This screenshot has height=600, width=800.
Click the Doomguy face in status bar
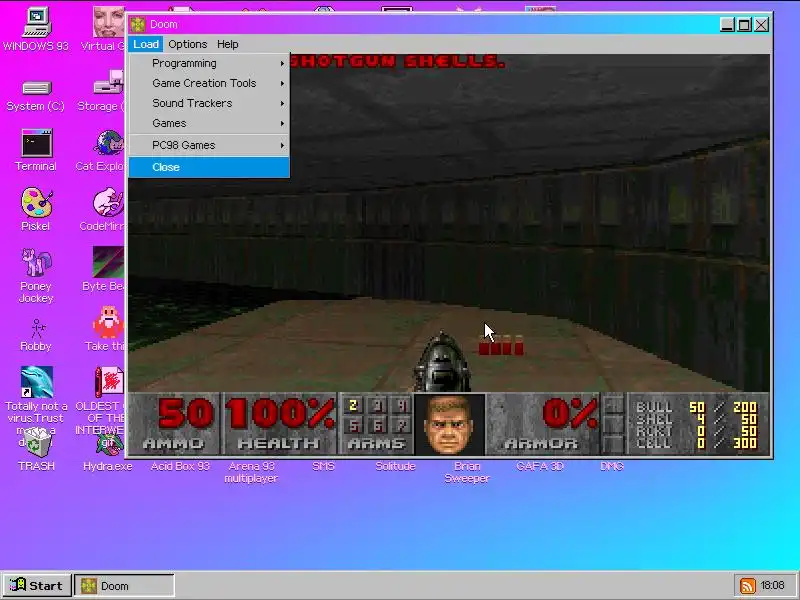(449, 424)
